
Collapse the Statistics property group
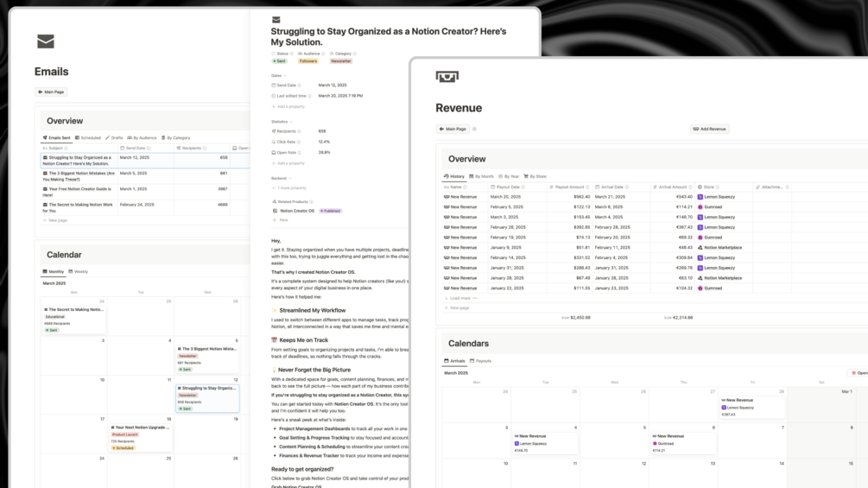point(282,122)
